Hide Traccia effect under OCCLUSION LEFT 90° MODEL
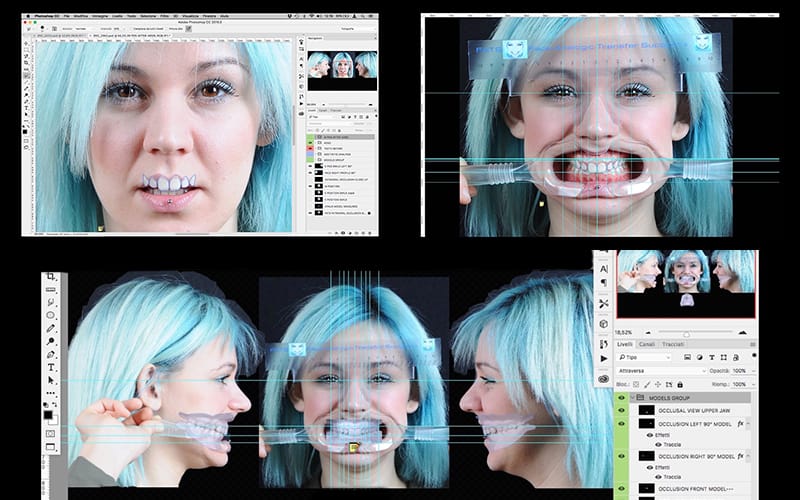The width and height of the screenshot is (800, 500). pyautogui.click(x=658, y=444)
